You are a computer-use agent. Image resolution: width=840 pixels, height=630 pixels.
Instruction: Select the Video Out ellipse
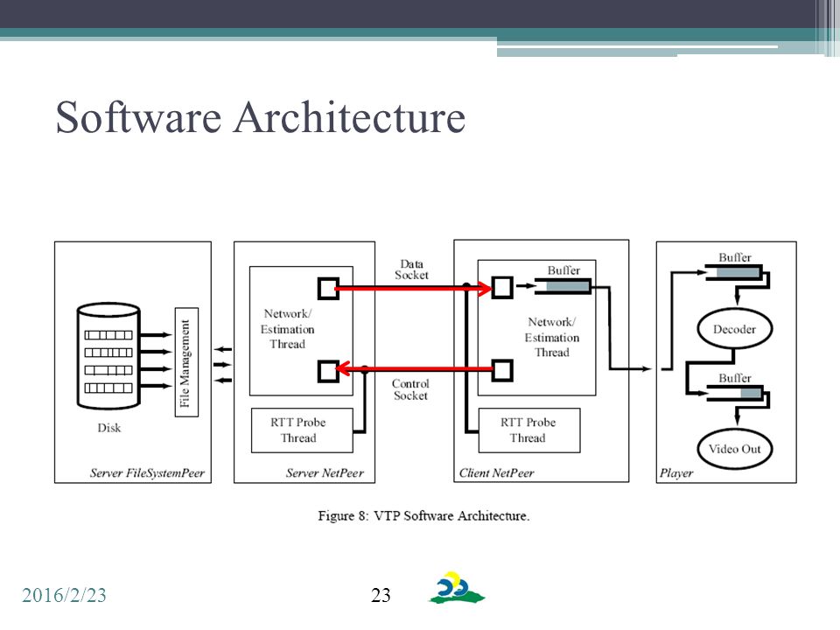[734, 449]
